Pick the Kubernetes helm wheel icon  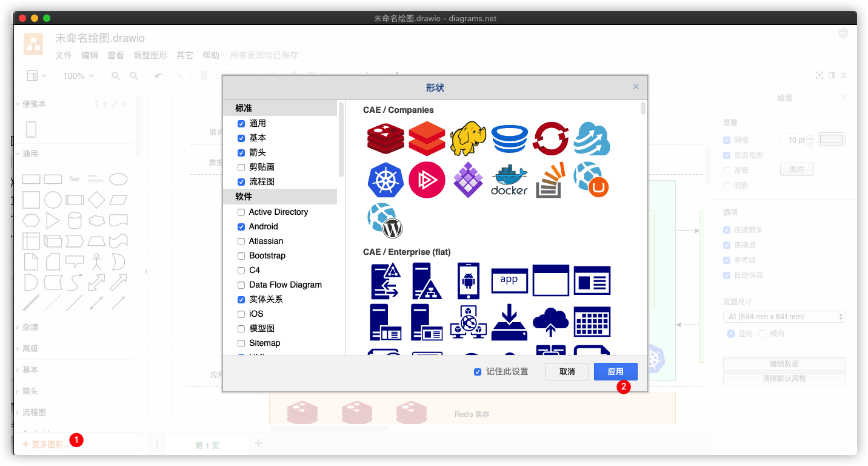point(386,180)
